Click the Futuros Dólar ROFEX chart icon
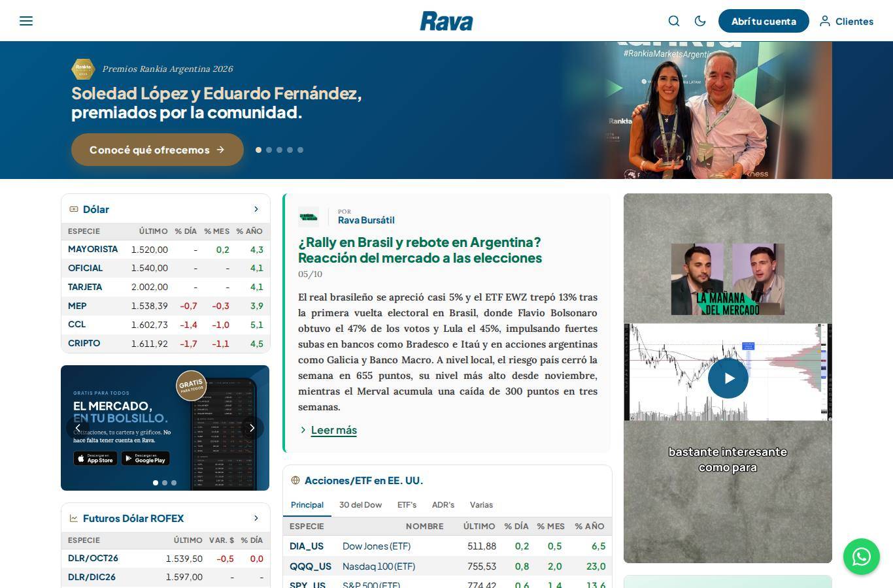Viewport: 893px width, 588px height. (x=74, y=518)
